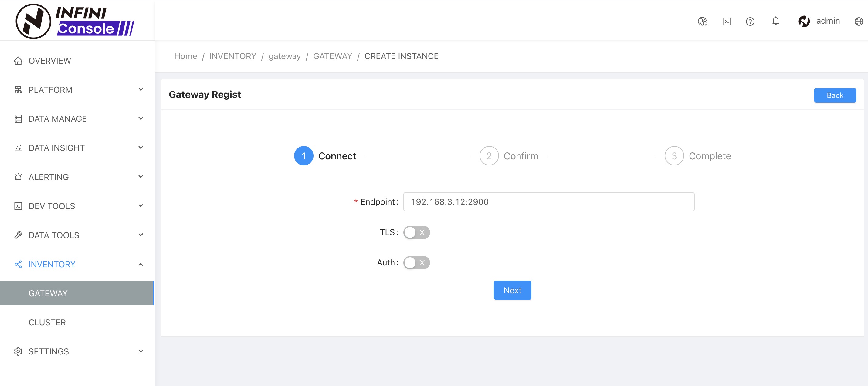Open the command terminal icon in header
The height and width of the screenshot is (386, 868).
tap(727, 22)
